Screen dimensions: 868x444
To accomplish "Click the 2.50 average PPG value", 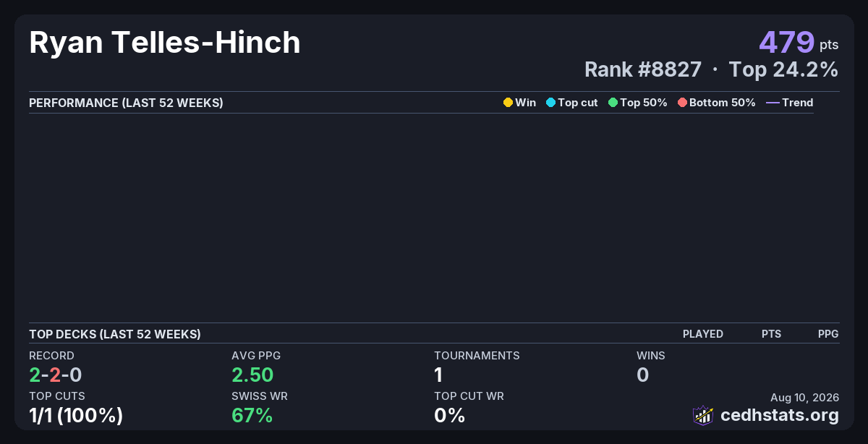I will coord(252,375).
